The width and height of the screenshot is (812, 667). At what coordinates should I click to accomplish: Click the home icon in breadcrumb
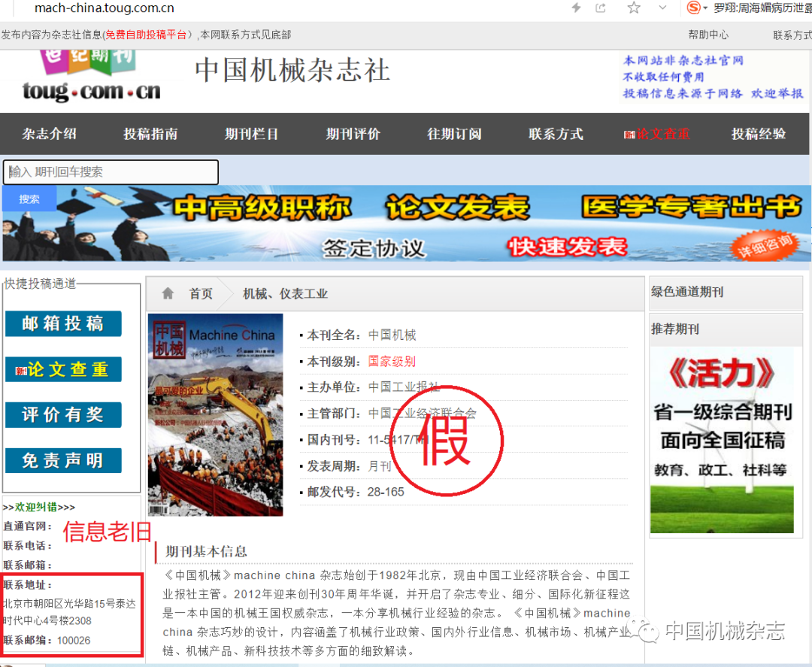pos(168,293)
